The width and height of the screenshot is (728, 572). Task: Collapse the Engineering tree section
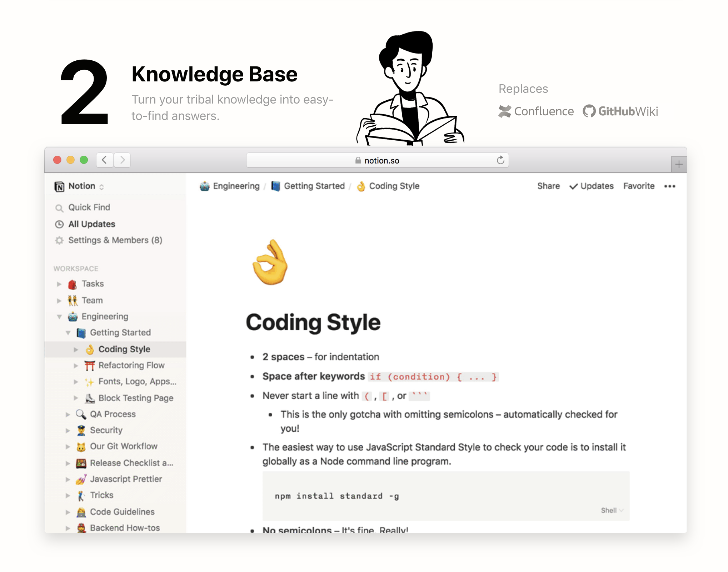coord(59,317)
